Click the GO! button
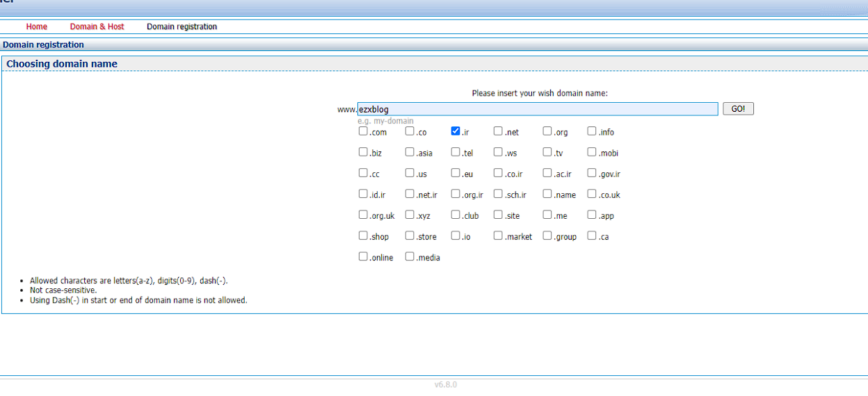This screenshot has height=396, width=868. (738, 109)
